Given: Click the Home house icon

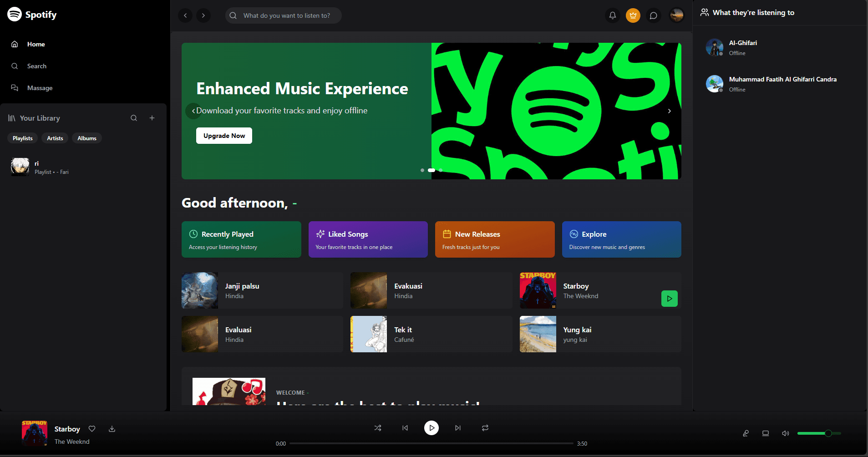Looking at the screenshot, I should pyautogui.click(x=15, y=44).
